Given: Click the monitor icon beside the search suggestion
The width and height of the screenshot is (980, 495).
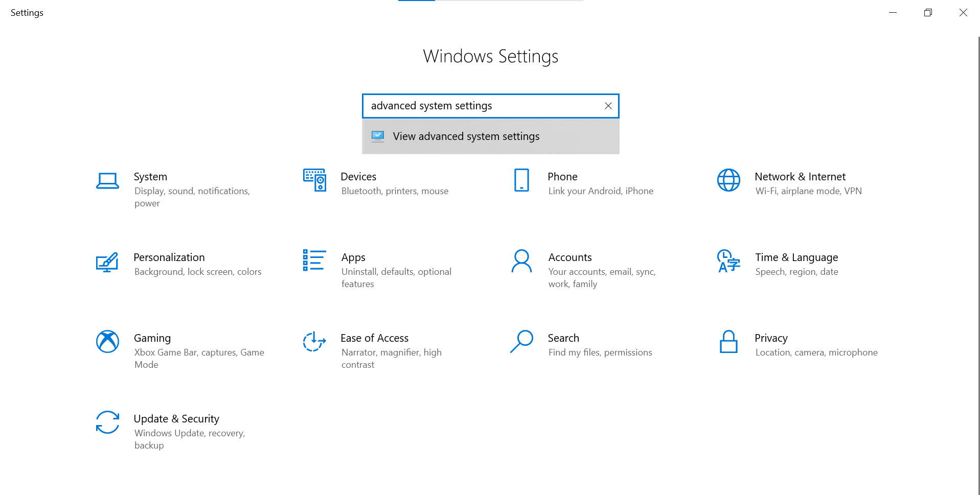Looking at the screenshot, I should click(378, 136).
